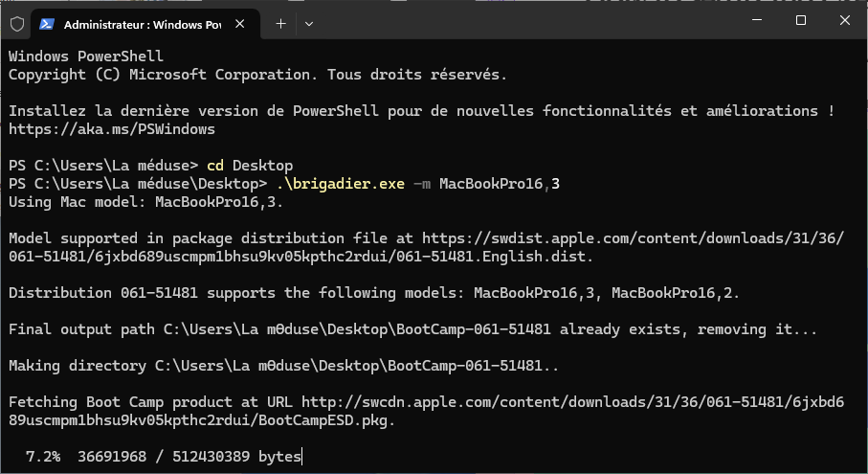Click the 'Windows PowerShell' header line
Screen dimensions: 868x474
[x=86, y=56]
